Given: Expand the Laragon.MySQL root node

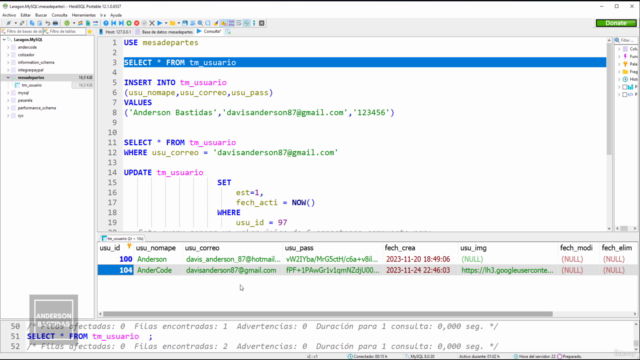Looking at the screenshot, I should 4,40.
